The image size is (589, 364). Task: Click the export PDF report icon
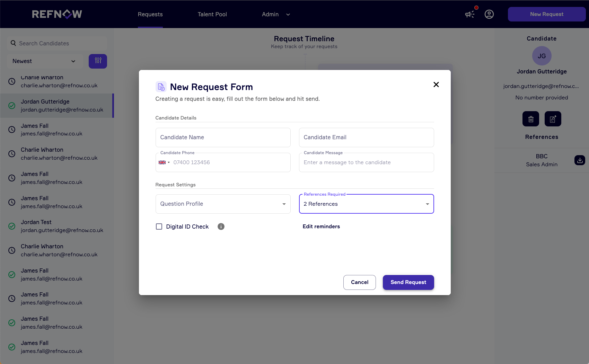pos(553,119)
